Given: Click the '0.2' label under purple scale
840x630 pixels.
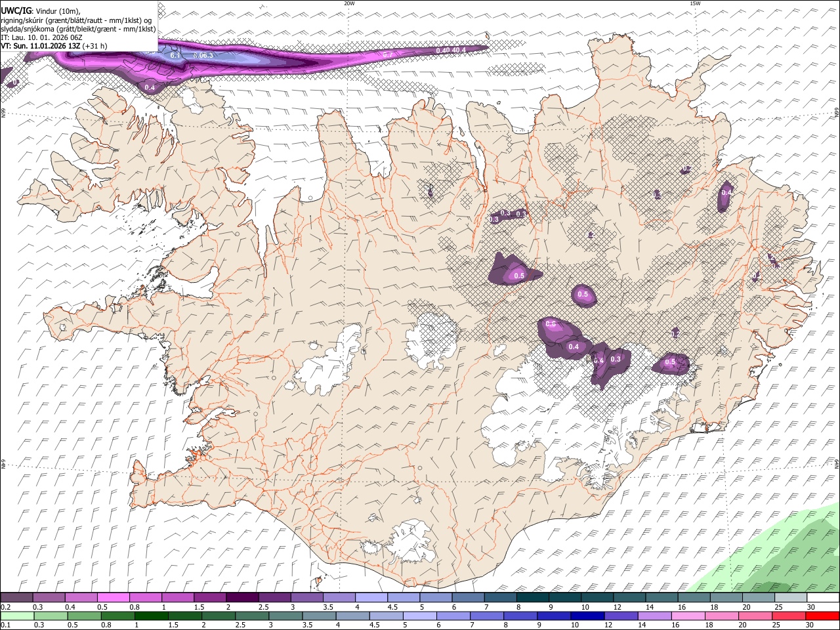Looking at the screenshot, I should (5, 607).
